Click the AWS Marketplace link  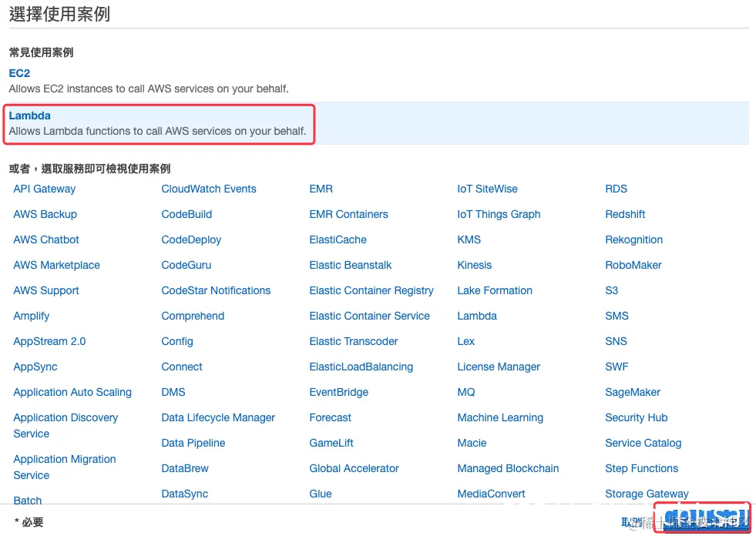(56, 266)
